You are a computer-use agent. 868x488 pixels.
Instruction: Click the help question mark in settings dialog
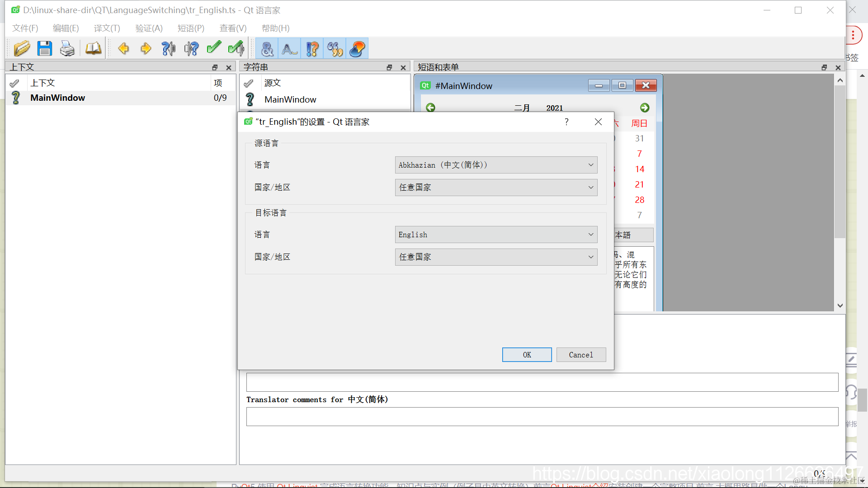pos(566,122)
